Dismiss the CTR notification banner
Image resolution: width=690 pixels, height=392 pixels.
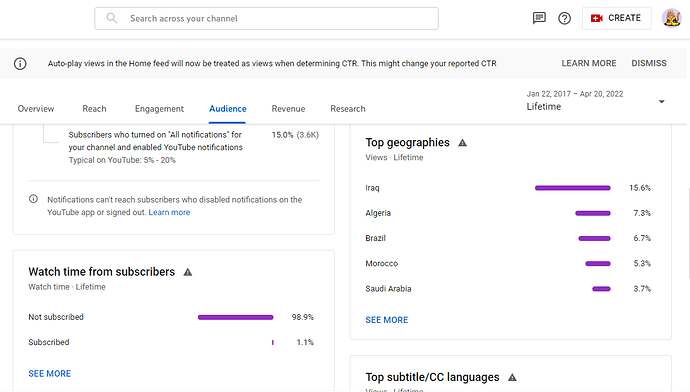click(649, 63)
